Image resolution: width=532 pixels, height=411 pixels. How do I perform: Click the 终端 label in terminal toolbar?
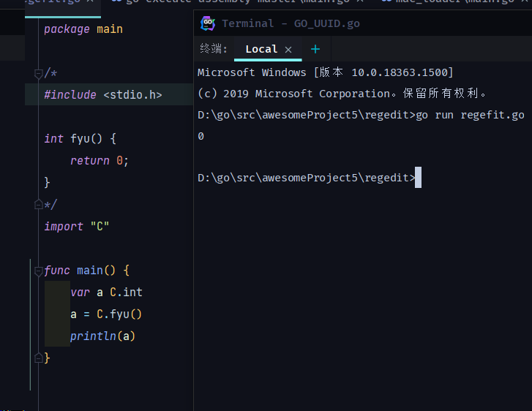tap(214, 48)
